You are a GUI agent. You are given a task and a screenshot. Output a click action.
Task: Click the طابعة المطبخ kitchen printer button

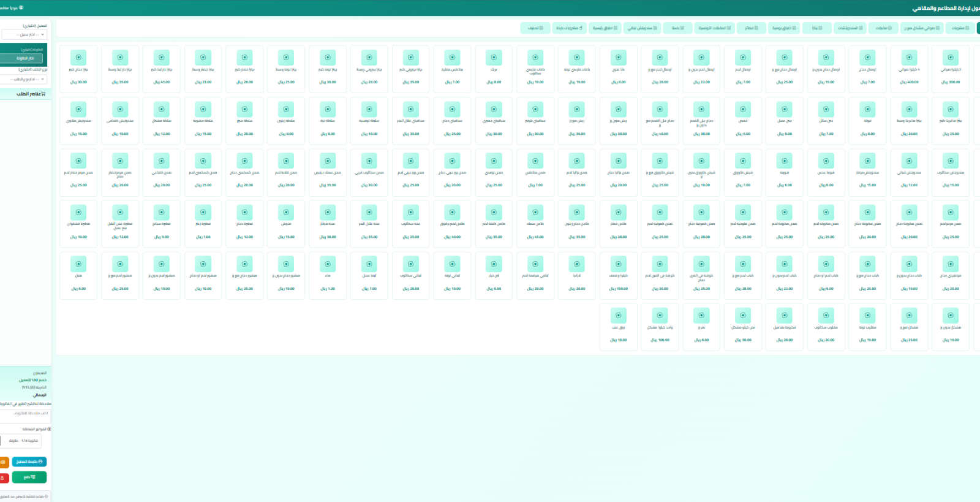[29, 462]
